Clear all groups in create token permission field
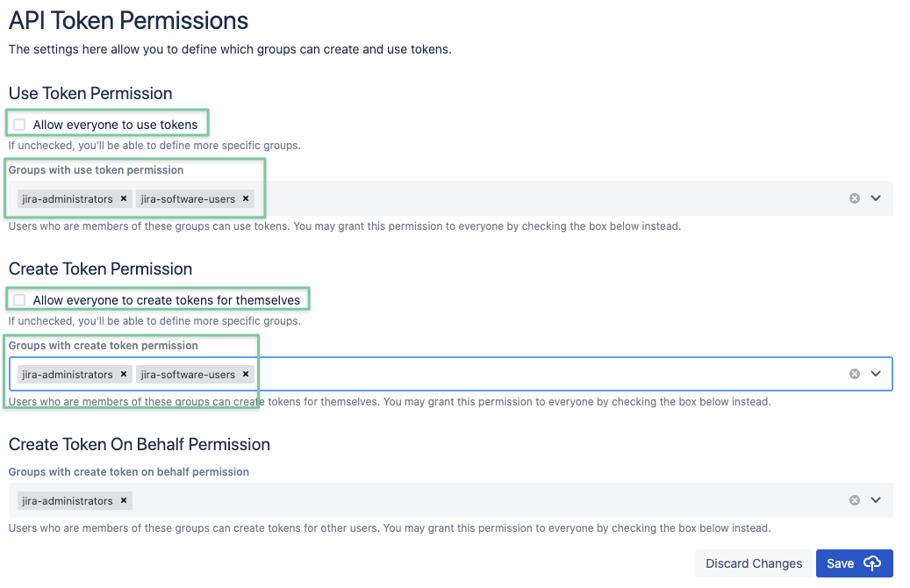This screenshot has width=910, height=588. coord(855,374)
